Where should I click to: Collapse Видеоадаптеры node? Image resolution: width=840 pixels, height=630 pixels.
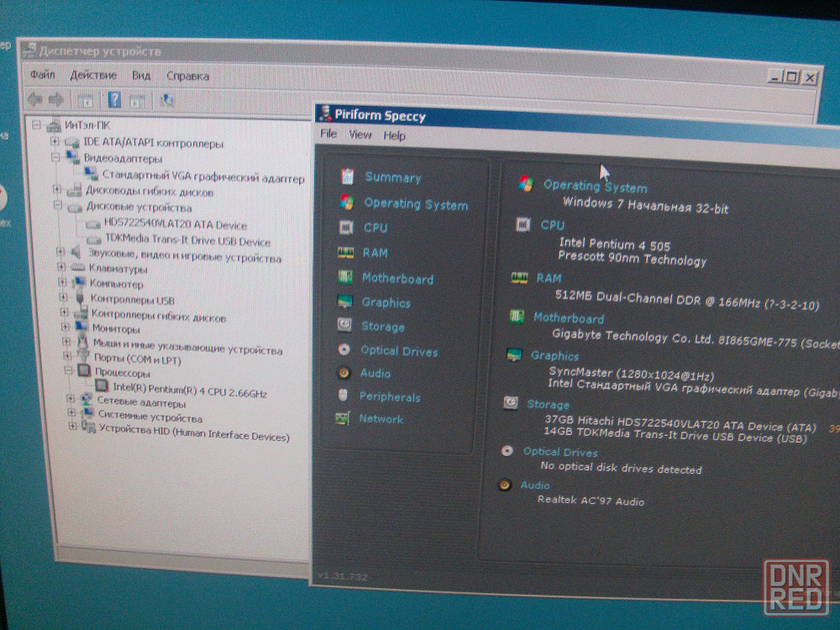[55, 157]
